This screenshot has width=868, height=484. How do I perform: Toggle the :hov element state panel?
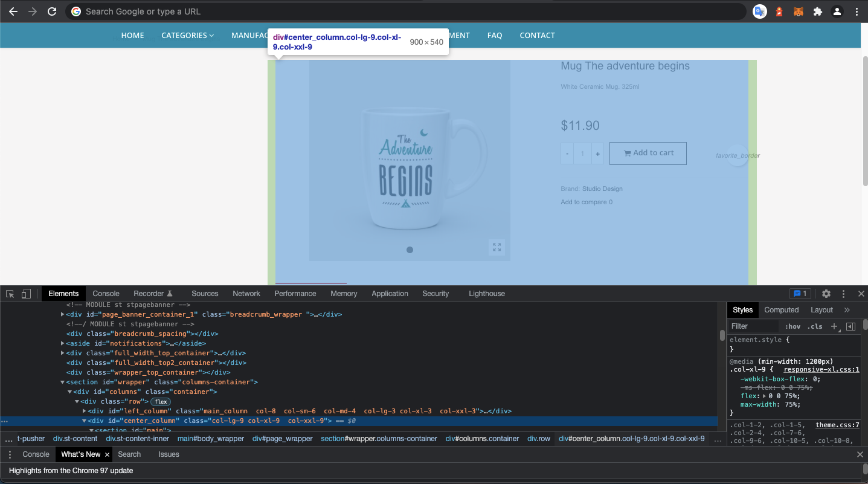(792, 326)
